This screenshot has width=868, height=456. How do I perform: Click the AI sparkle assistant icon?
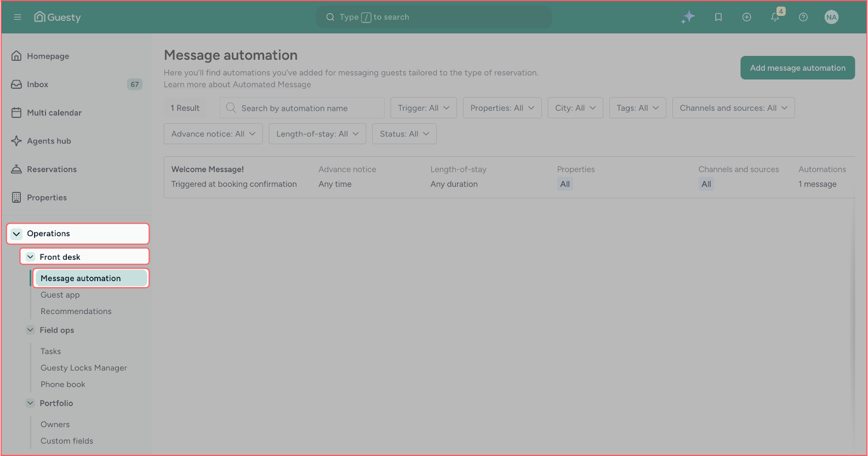[x=688, y=17]
